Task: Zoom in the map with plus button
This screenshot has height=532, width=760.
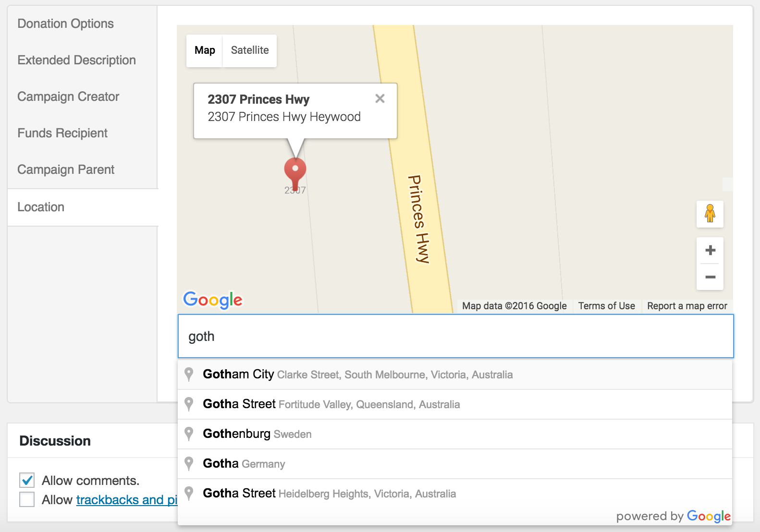Action: pyautogui.click(x=710, y=250)
